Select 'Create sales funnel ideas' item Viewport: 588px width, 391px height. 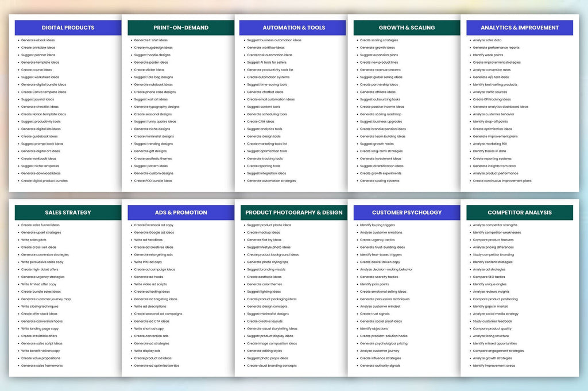click(40, 225)
